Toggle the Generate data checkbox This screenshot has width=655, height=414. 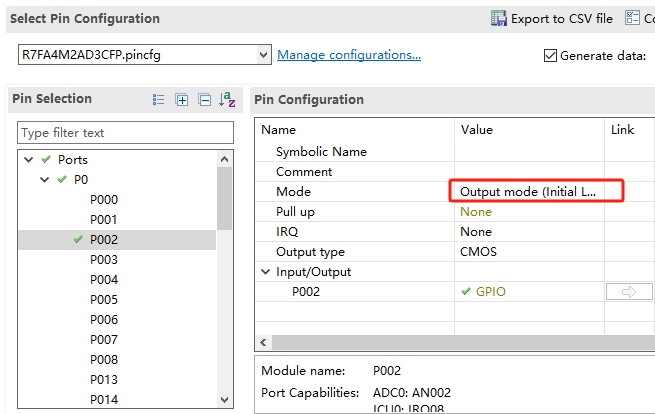[x=550, y=56]
